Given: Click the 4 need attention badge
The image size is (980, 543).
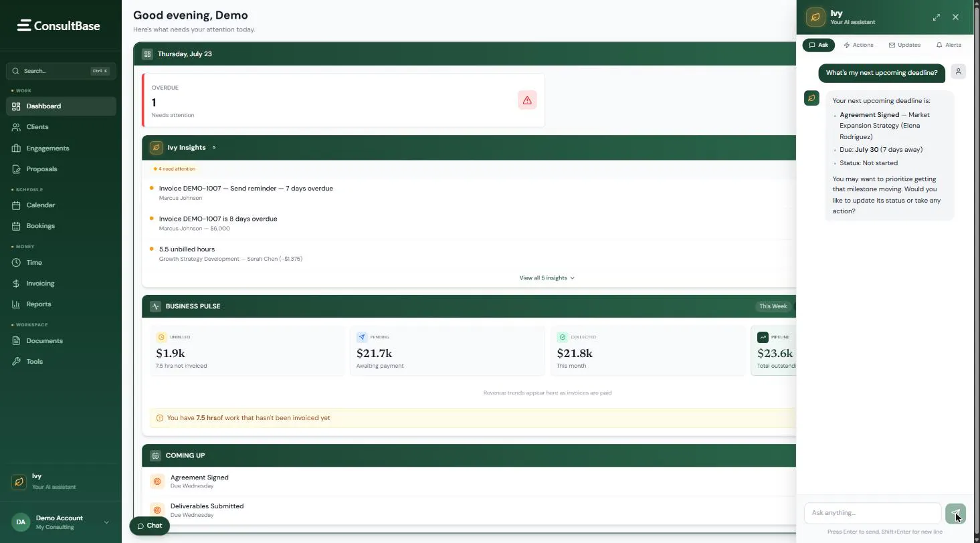Looking at the screenshot, I should click(x=174, y=169).
